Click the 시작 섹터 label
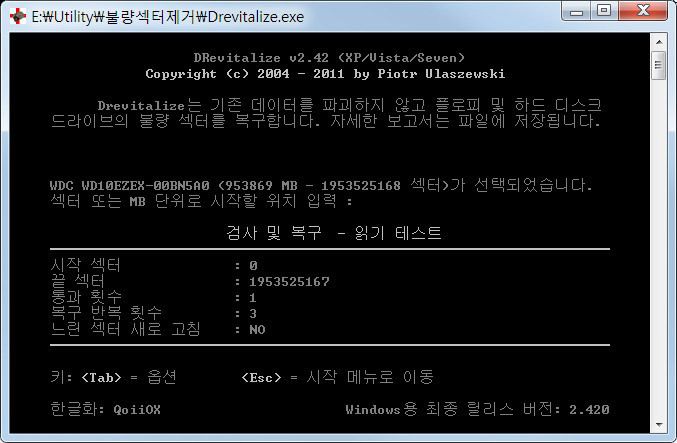Image resolution: width=677 pixels, height=443 pixels. (x=85, y=265)
